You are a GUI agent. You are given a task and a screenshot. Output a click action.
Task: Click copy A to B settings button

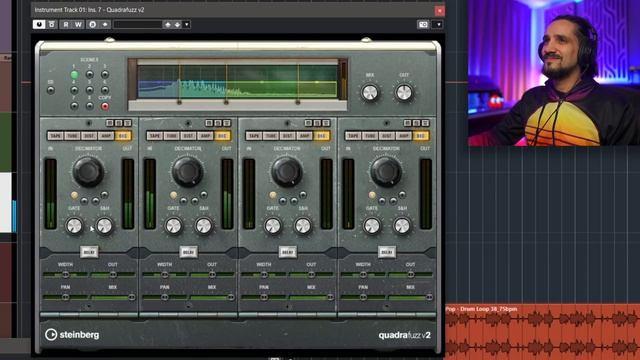[x=105, y=24]
